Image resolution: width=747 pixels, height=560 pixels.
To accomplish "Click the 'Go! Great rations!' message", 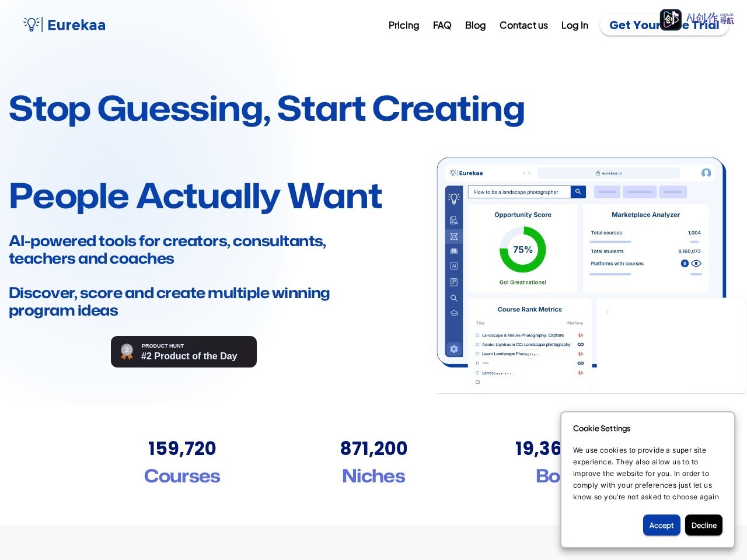I will pyautogui.click(x=523, y=282).
